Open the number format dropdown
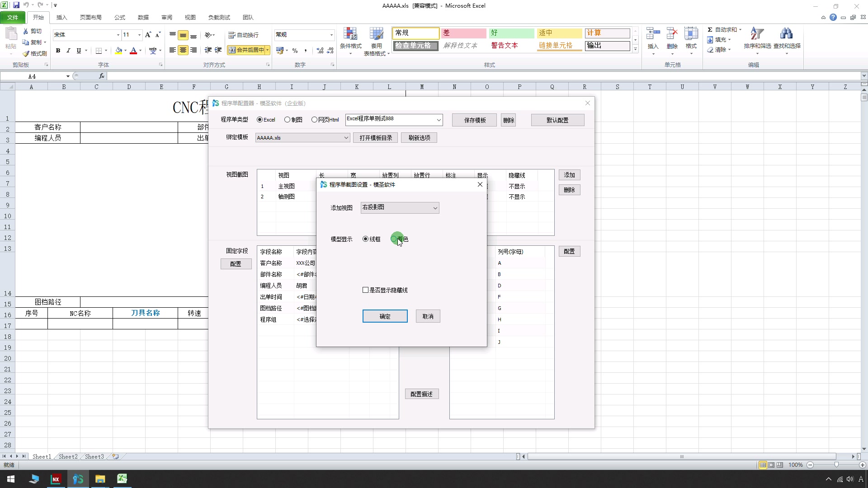Viewport: 868px width, 488px height. click(331, 35)
